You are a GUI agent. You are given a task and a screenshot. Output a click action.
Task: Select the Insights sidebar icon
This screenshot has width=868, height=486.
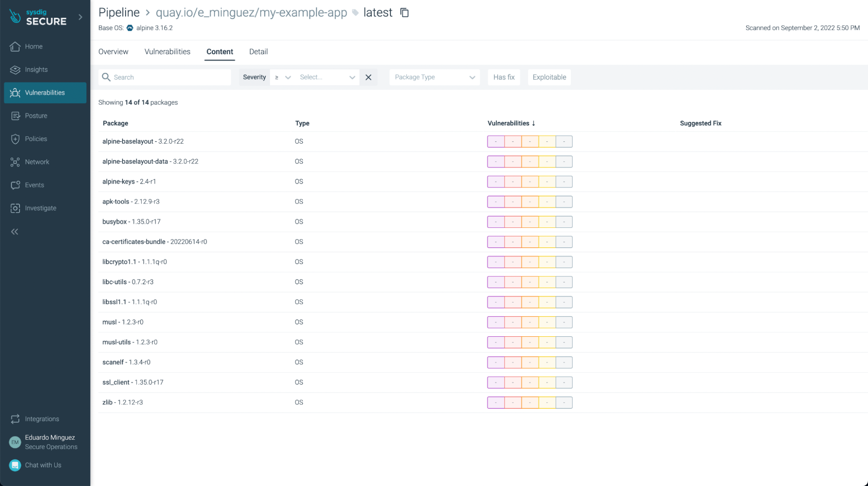tap(36, 69)
